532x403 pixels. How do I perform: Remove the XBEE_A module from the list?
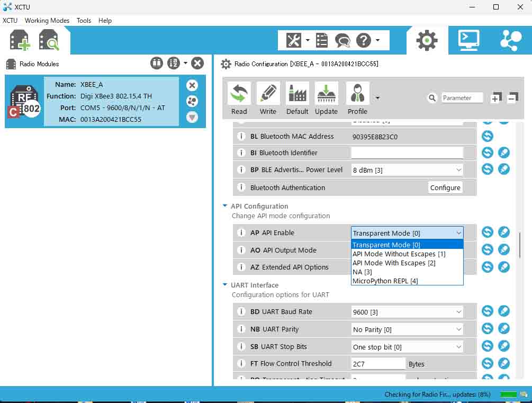pyautogui.click(x=192, y=85)
